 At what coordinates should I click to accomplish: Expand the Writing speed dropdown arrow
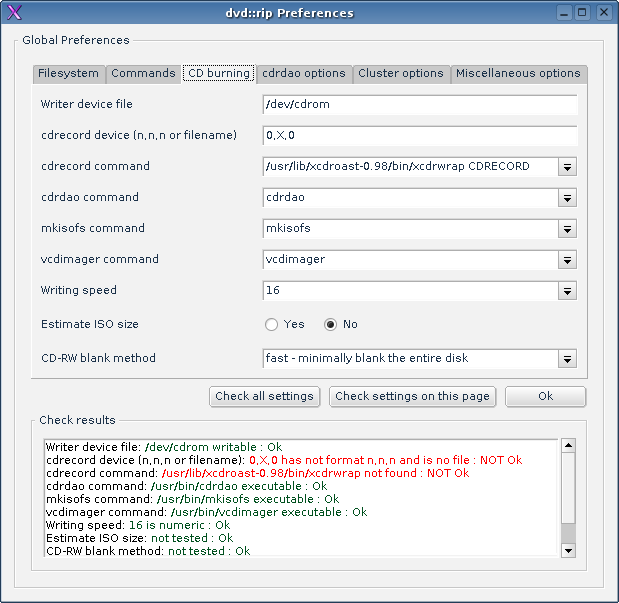pyautogui.click(x=567, y=291)
